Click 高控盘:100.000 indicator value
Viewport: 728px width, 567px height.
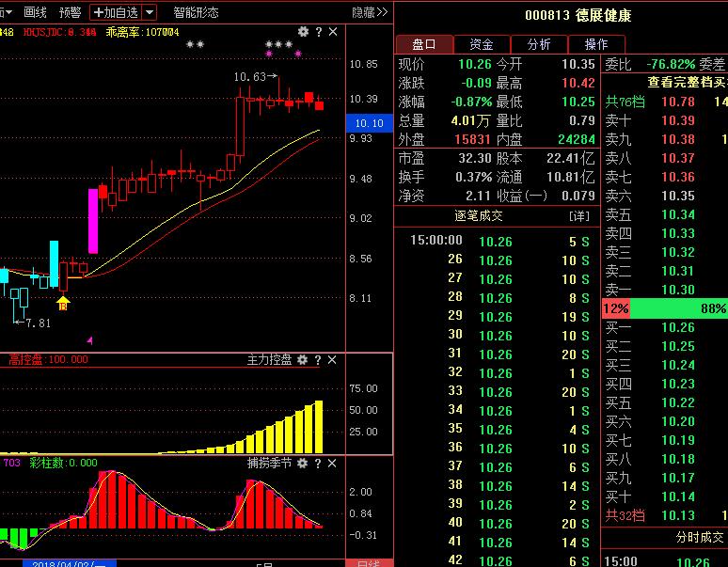[48, 359]
